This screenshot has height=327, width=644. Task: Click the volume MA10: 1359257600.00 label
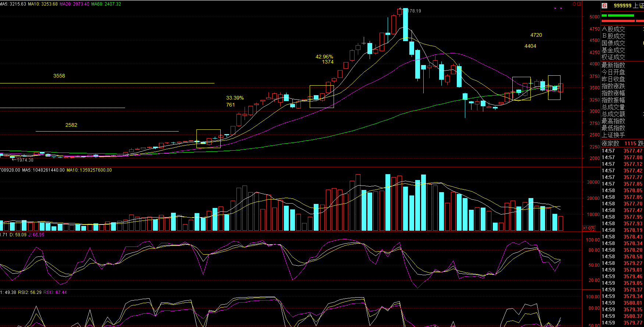[89, 170]
